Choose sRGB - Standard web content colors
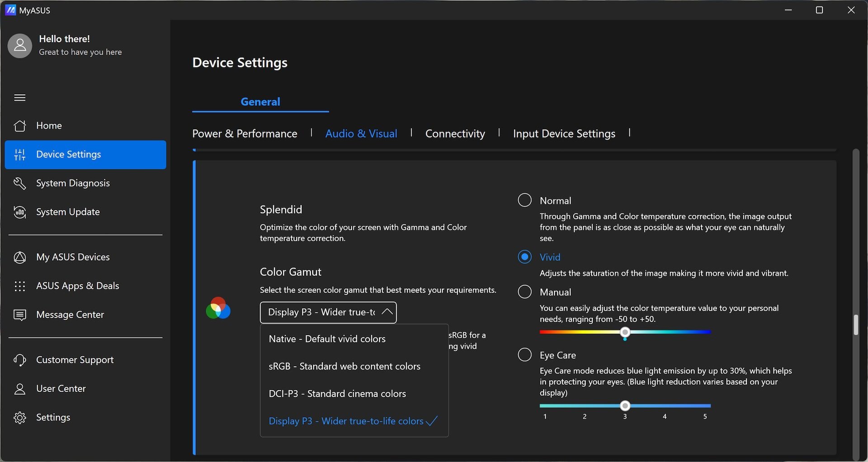The image size is (868, 462). coord(344,366)
